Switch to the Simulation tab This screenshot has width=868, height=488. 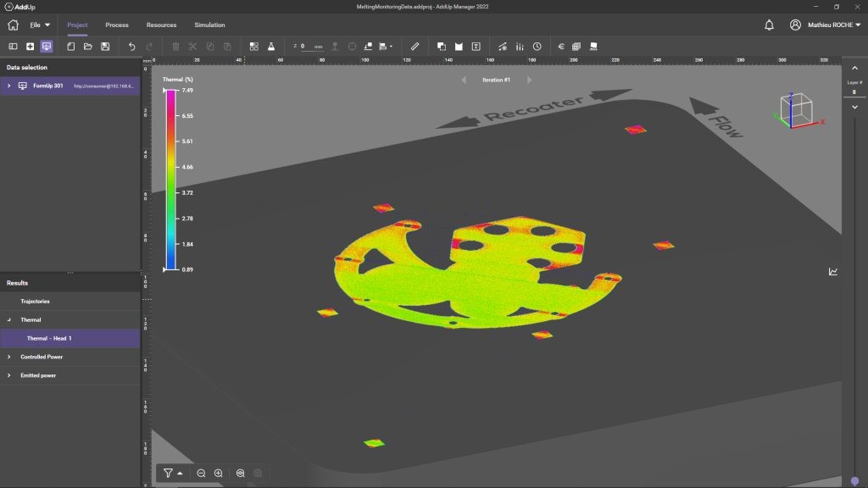(x=209, y=25)
